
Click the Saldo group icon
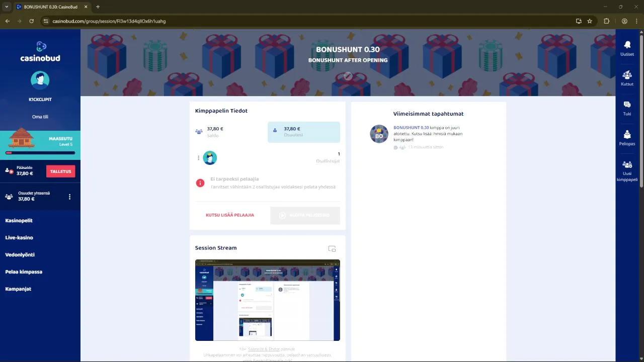(199, 132)
